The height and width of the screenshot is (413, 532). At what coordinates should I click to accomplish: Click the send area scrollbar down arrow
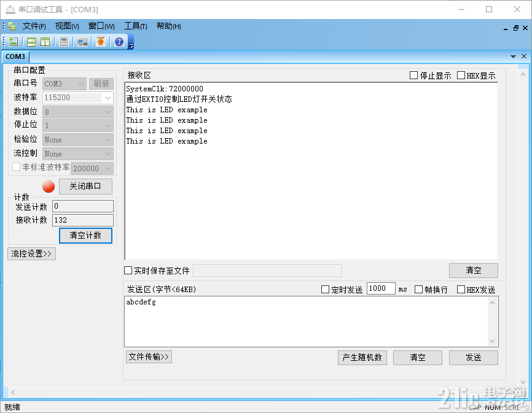coord(492,341)
